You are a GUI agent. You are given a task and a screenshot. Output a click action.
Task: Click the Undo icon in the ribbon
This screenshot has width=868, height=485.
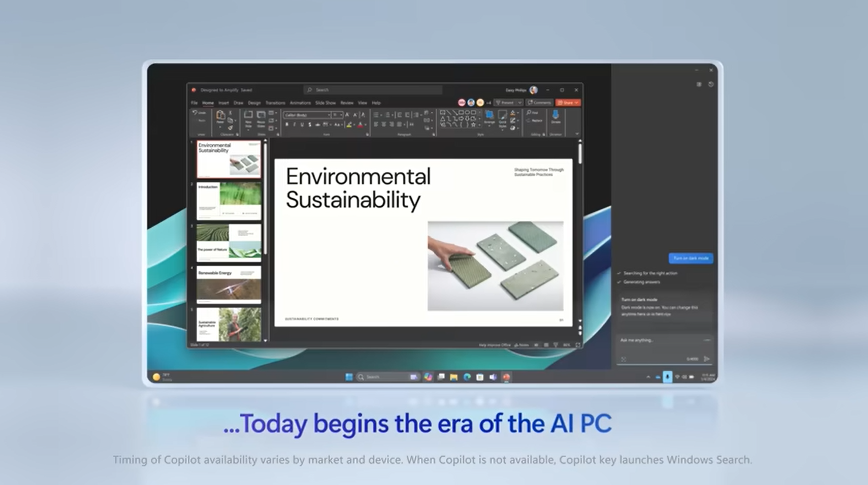tap(195, 112)
